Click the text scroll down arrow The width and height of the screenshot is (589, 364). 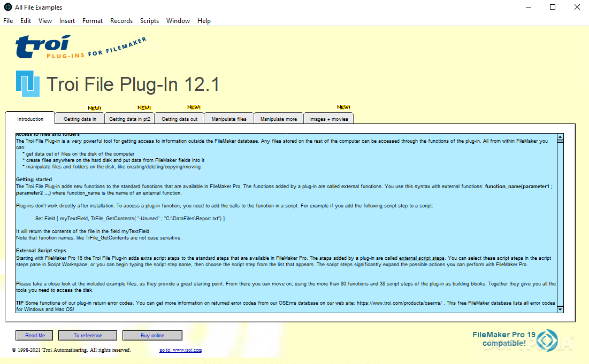pyautogui.click(x=560, y=309)
